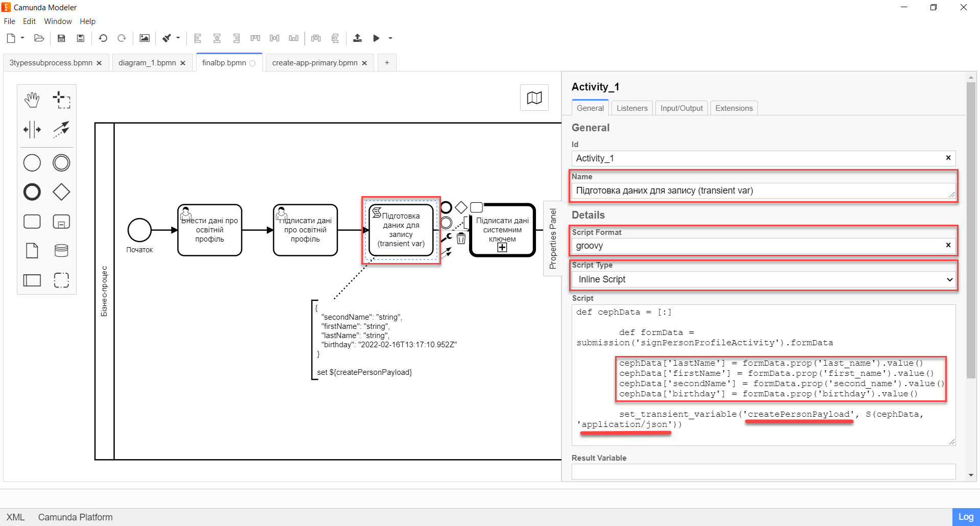Open the Script Type dropdown
Screen dimensions: 980x526
pos(763,279)
